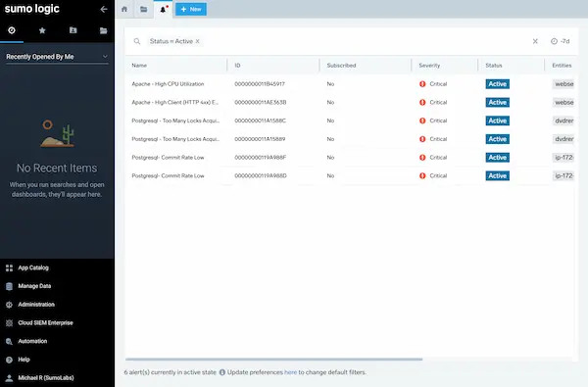Click Critical icon in alert 00000000119A988F row
This screenshot has width=588, height=387.
point(422,158)
